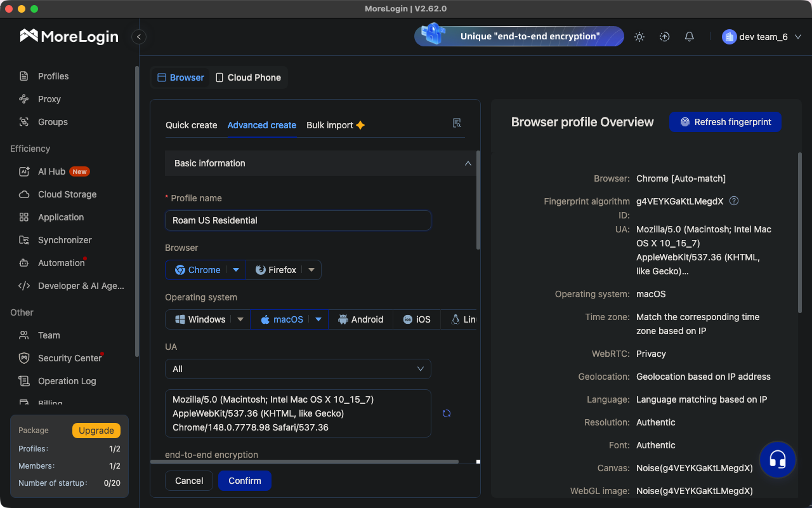Click the overview panel vertical scrollbar
Screen dimensions: 812x508
(800, 232)
